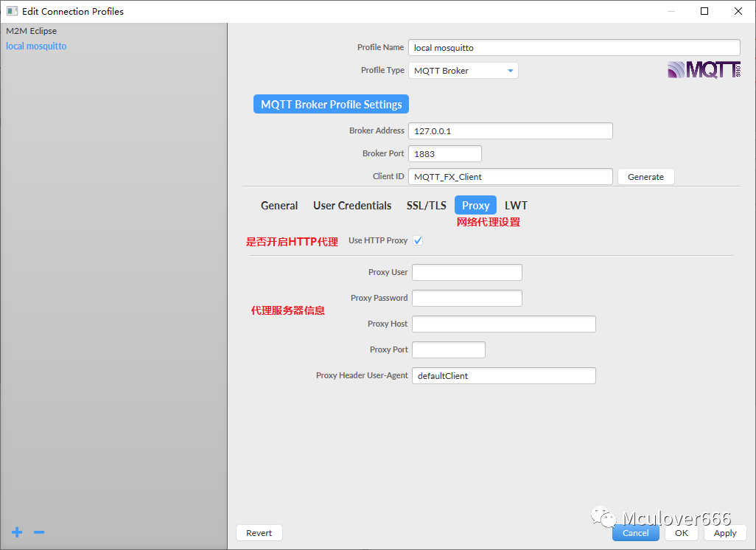Close the Edit Connection Profiles window
Image resolution: width=756 pixels, height=550 pixels.
pos(738,11)
